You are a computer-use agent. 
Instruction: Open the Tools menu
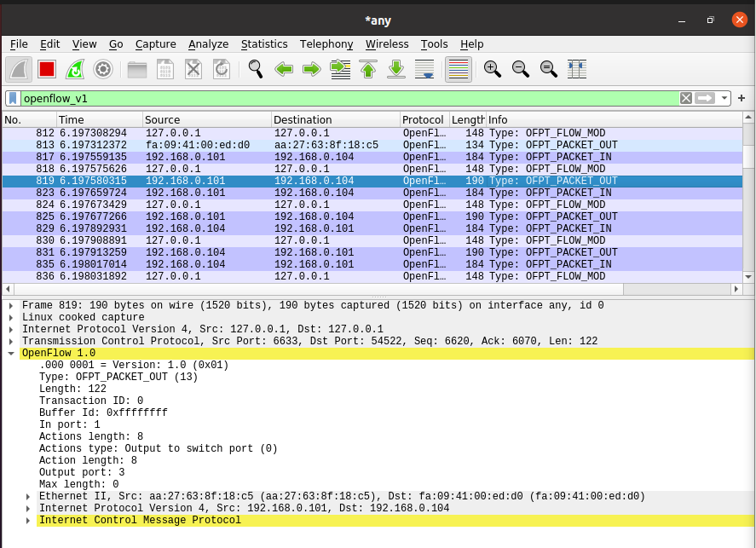click(x=434, y=43)
